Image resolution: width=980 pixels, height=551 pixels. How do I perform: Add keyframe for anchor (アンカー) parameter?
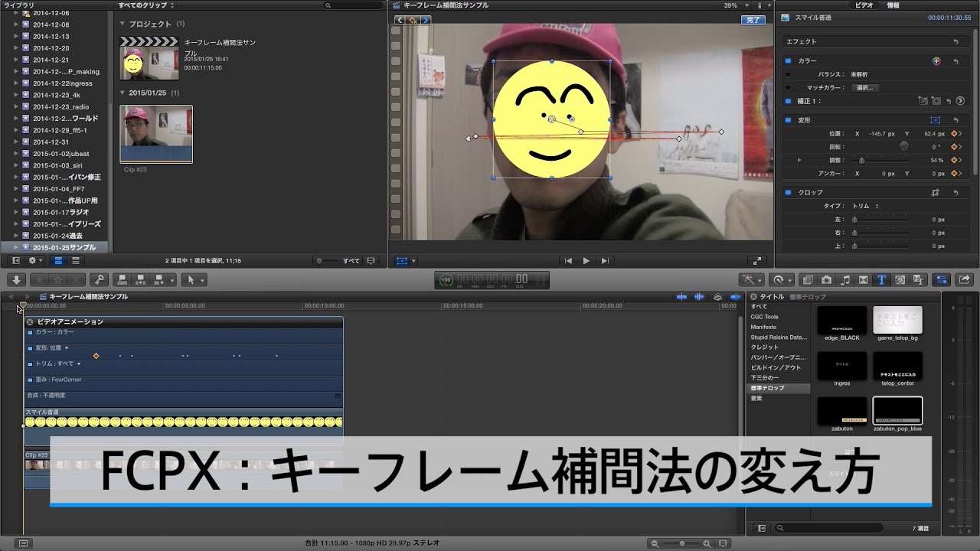[x=955, y=174]
